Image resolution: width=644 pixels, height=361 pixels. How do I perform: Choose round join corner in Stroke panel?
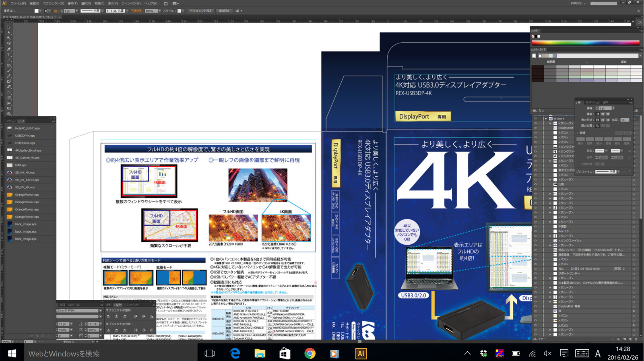coord(603,120)
